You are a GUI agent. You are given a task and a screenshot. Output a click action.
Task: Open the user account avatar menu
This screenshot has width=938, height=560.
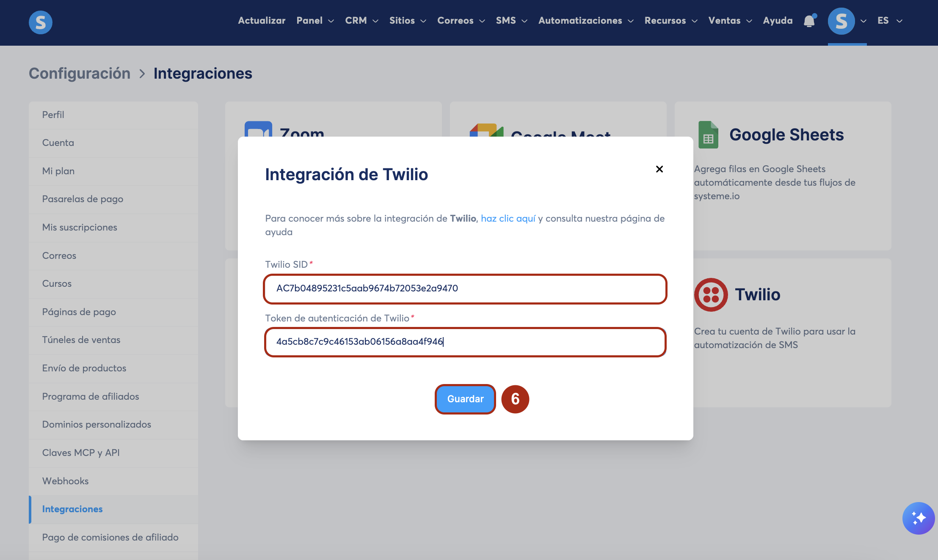(x=841, y=21)
